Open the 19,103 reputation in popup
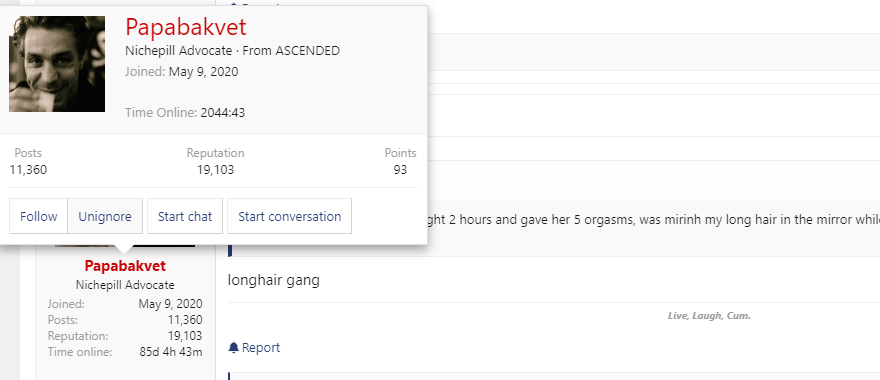The image size is (880, 380). (216, 170)
